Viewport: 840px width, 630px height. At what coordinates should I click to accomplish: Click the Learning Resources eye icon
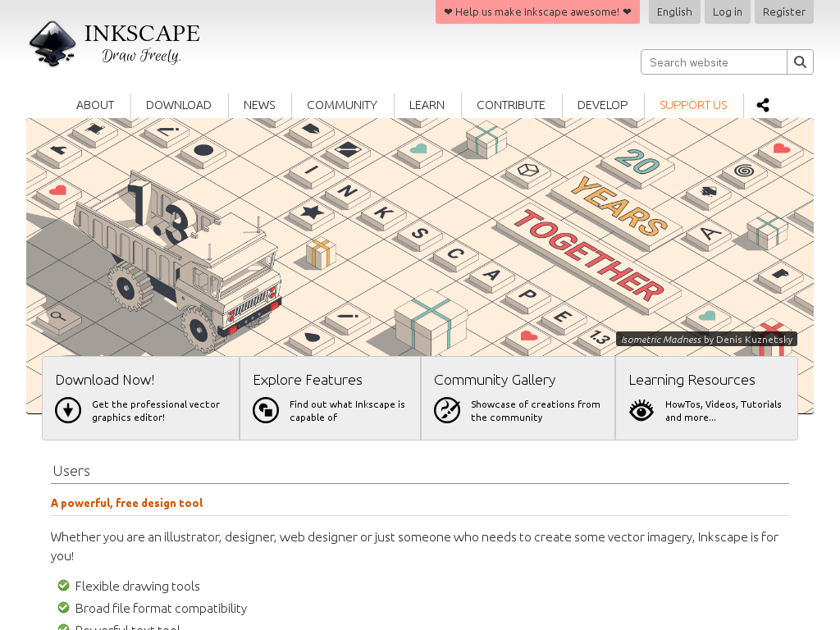(x=641, y=410)
